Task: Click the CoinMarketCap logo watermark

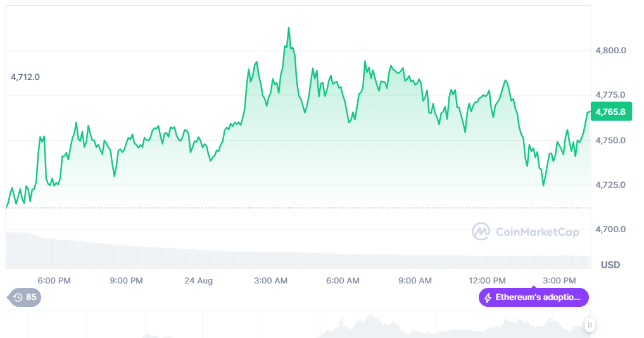Action: pyautogui.click(x=481, y=231)
